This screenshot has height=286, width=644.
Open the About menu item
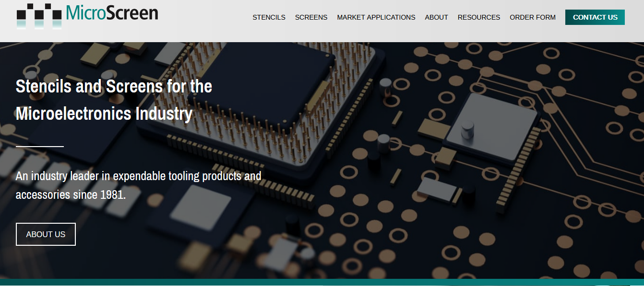pyautogui.click(x=436, y=17)
